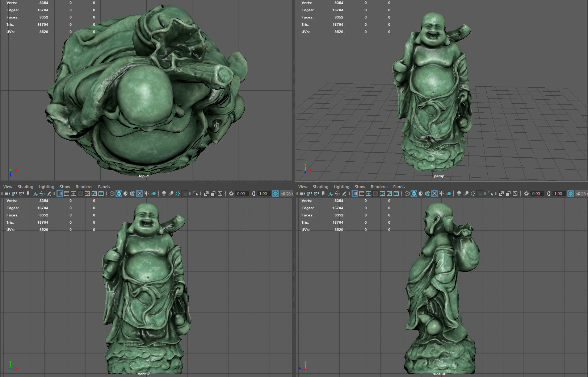Open Lighting menu of front view panel

46,187
